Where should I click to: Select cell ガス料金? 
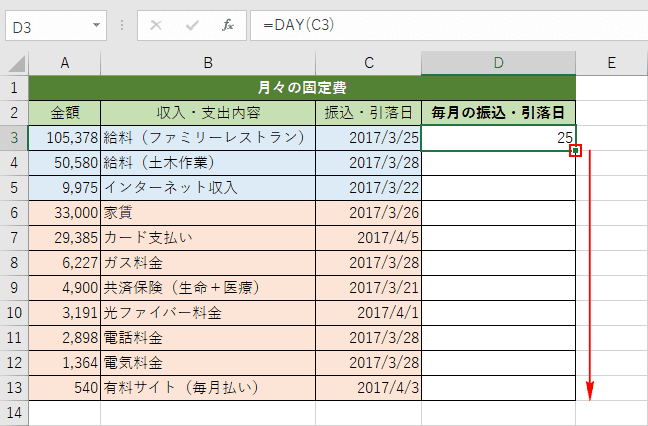[x=208, y=263]
